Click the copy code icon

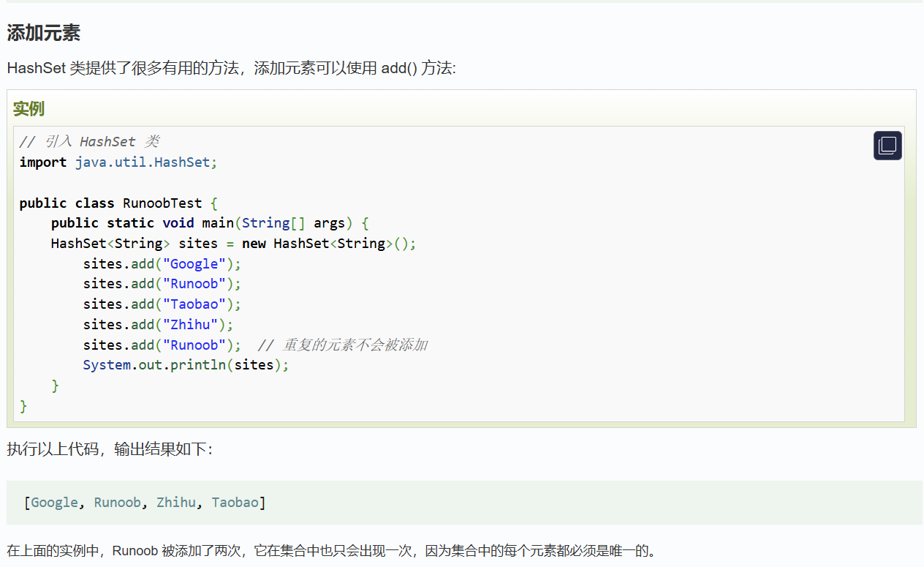click(887, 145)
